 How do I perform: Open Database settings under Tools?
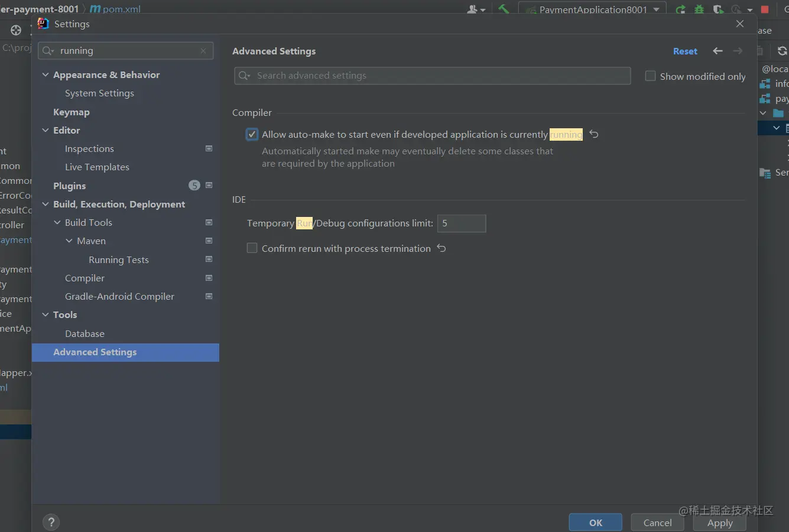[x=85, y=333]
